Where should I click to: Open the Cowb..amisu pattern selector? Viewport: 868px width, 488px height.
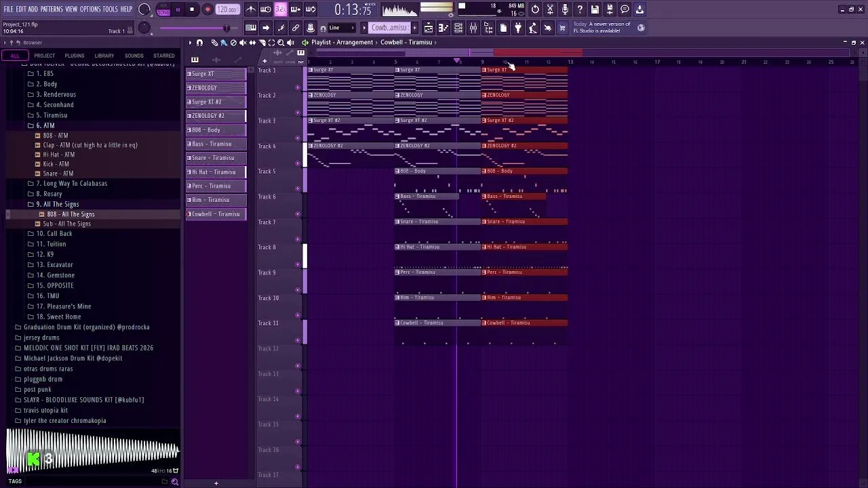pos(389,28)
